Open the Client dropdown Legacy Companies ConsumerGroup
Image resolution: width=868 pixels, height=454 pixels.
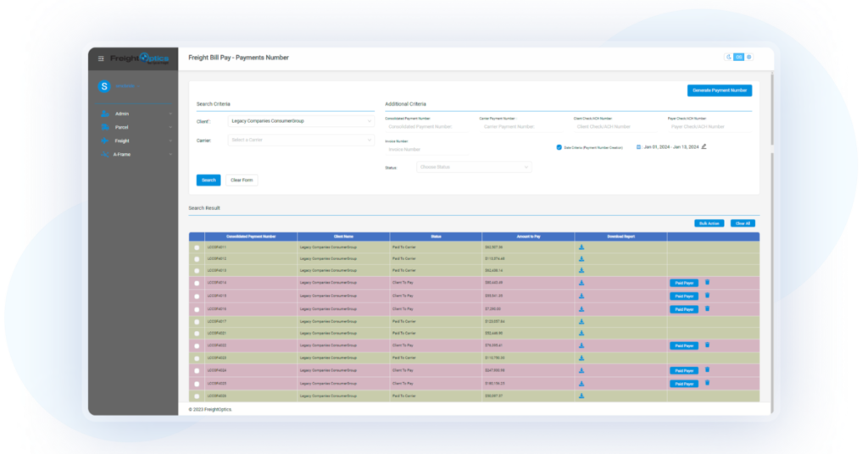[301, 121]
